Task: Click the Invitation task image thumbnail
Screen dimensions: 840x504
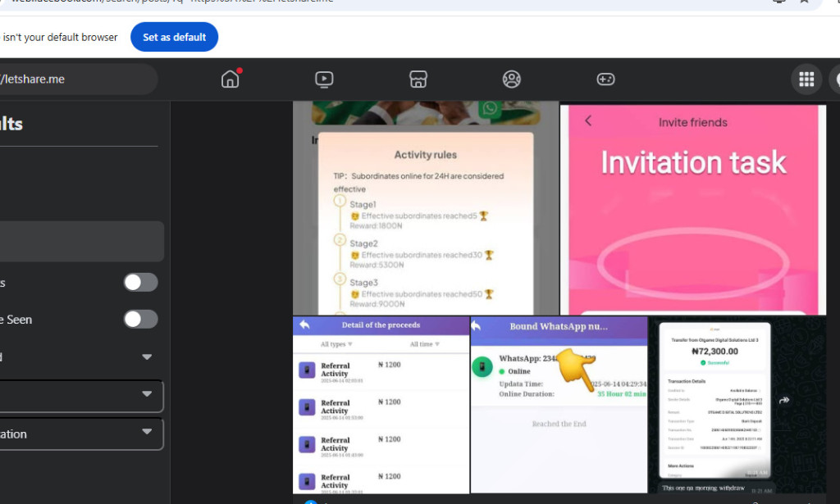Action: (x=693, y=209)
